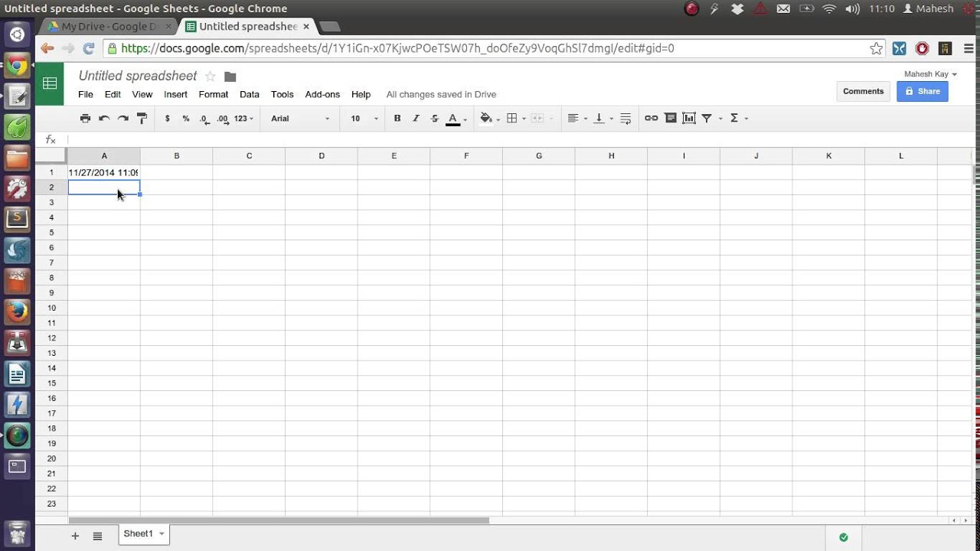The image size is (980, 551).
Task: Click browser back arrow
Action: 47,48
